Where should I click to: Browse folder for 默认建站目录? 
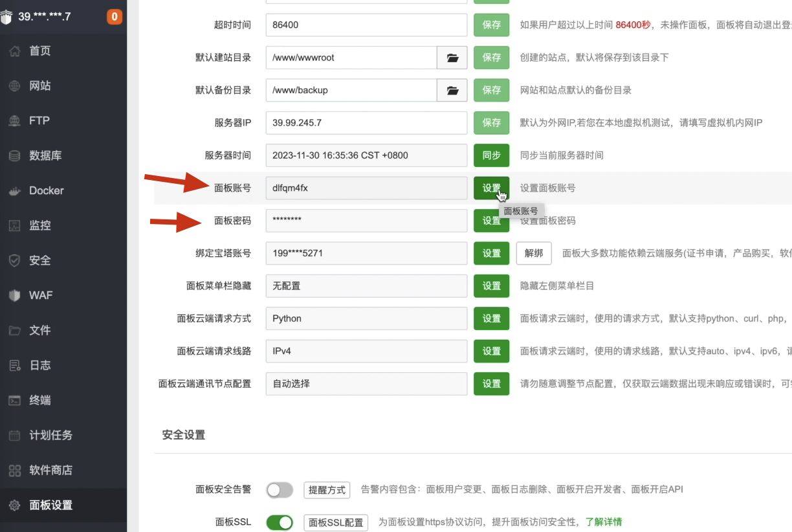452,58
